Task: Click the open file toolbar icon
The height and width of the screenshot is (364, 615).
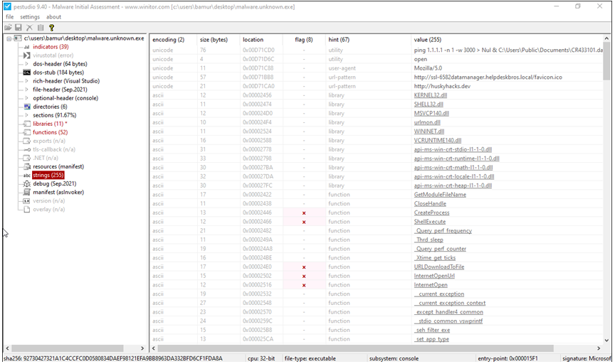Action: (8, 28)
